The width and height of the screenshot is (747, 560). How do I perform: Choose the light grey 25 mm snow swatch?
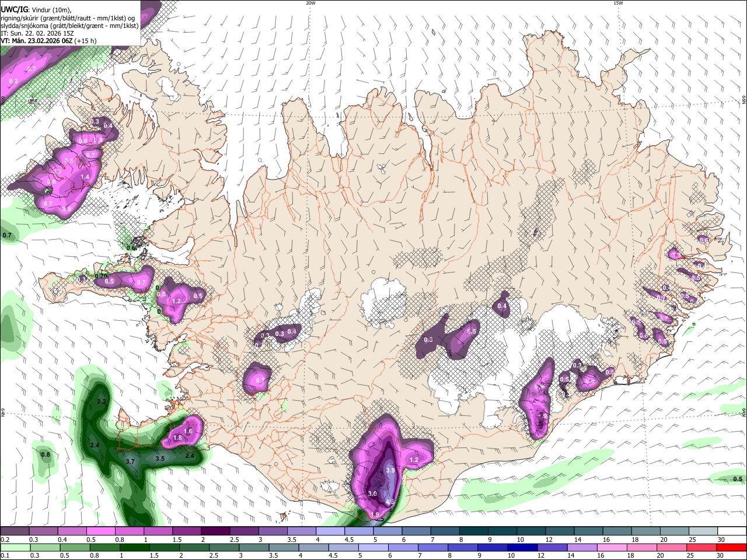click(x=703, y=532)
